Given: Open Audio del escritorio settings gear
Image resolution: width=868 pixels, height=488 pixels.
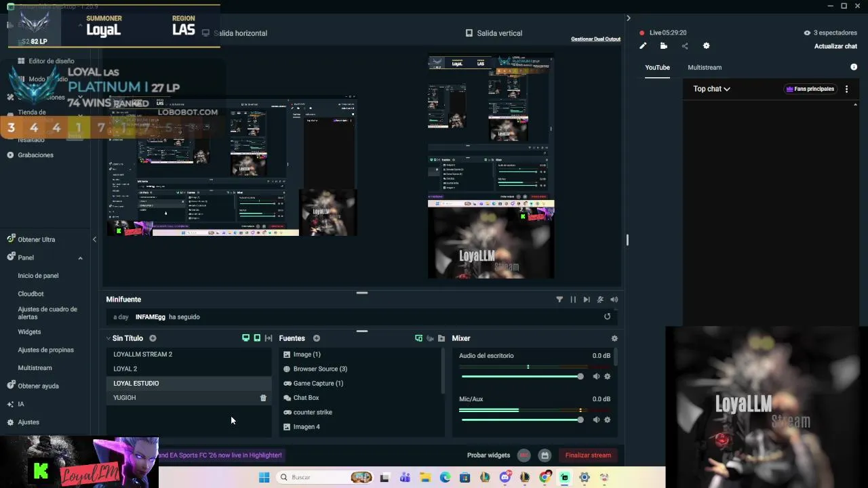Looking at the screenshot, I should point(607,376).
